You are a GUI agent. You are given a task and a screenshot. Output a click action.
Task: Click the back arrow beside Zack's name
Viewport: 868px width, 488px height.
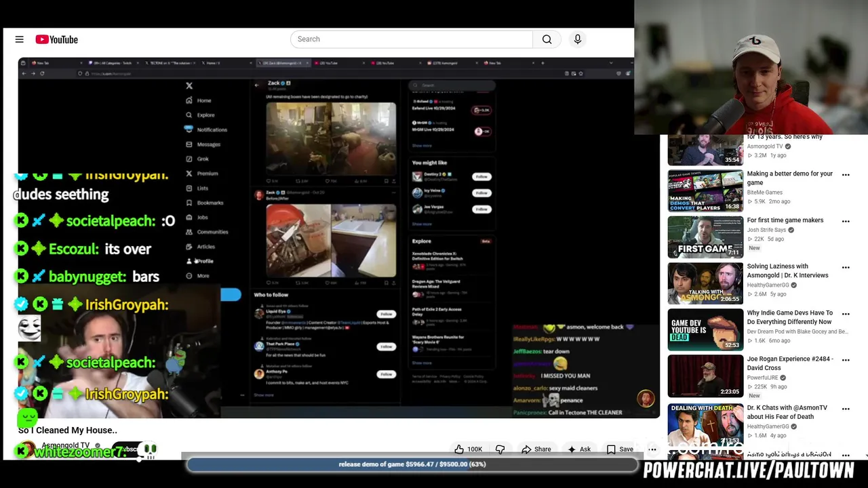tap(256, 85)
